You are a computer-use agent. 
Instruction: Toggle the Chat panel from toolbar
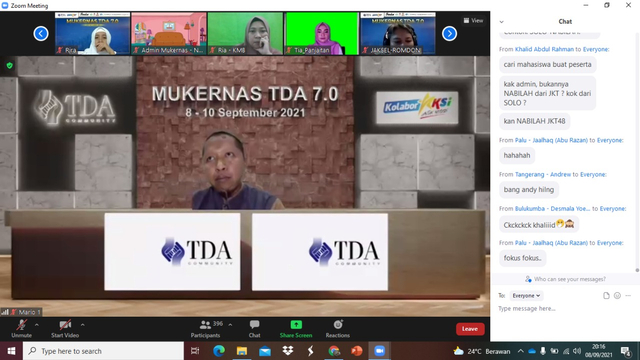pyautogui.click(x=254, y=329)
